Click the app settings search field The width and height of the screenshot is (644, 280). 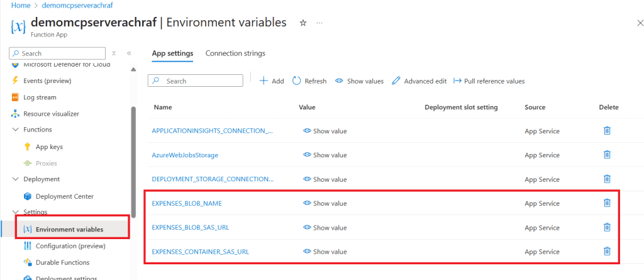pos(201,81)
